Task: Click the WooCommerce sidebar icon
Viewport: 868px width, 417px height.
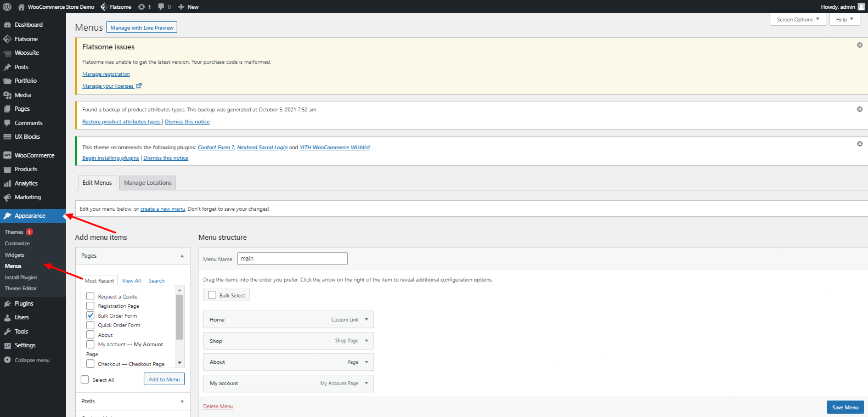Action: [7, 155]
